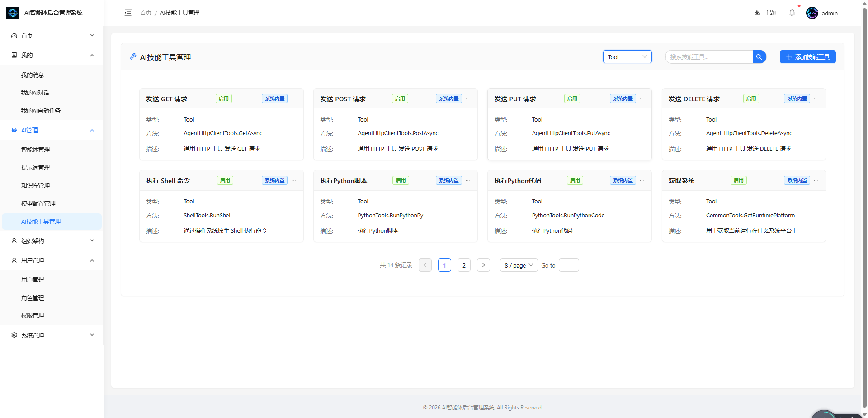
Task: Go to page 2
Action: click(x=464, y=265)
